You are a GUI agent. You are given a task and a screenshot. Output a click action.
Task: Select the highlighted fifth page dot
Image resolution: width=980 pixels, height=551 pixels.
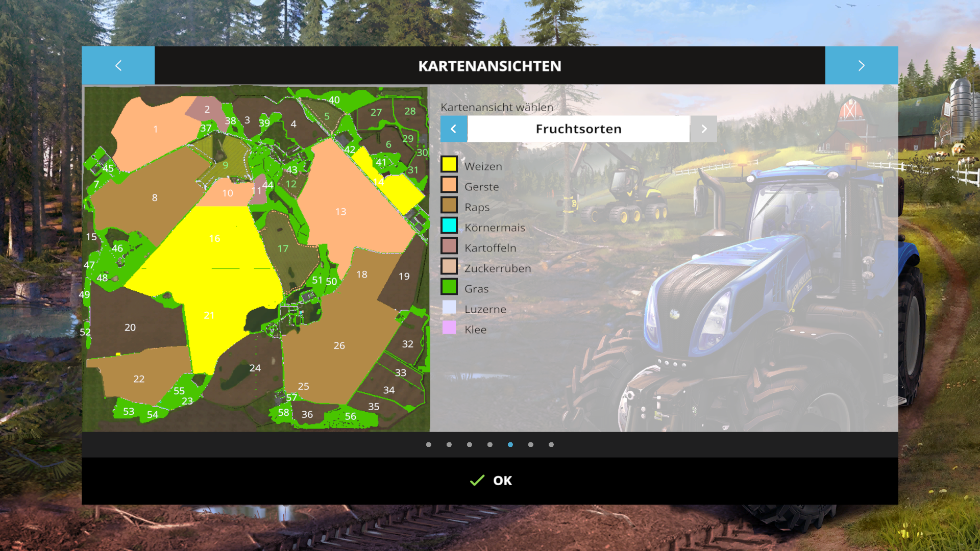[x=510, y=444]
